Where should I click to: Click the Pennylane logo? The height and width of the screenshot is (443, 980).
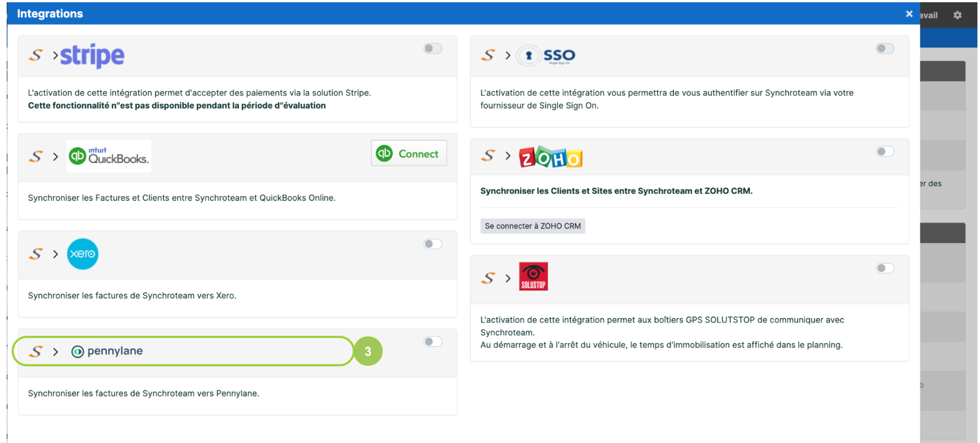107,351
